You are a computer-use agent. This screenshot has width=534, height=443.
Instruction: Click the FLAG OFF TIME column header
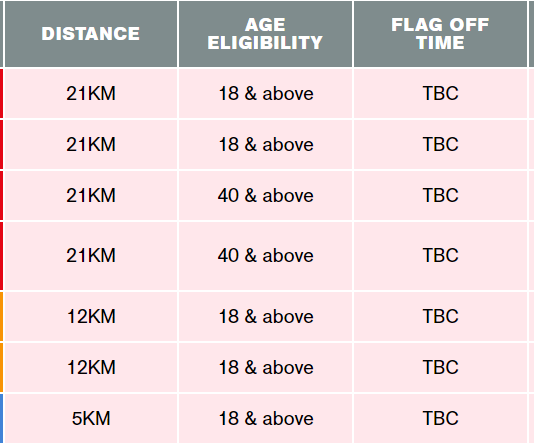coord(440,34)
